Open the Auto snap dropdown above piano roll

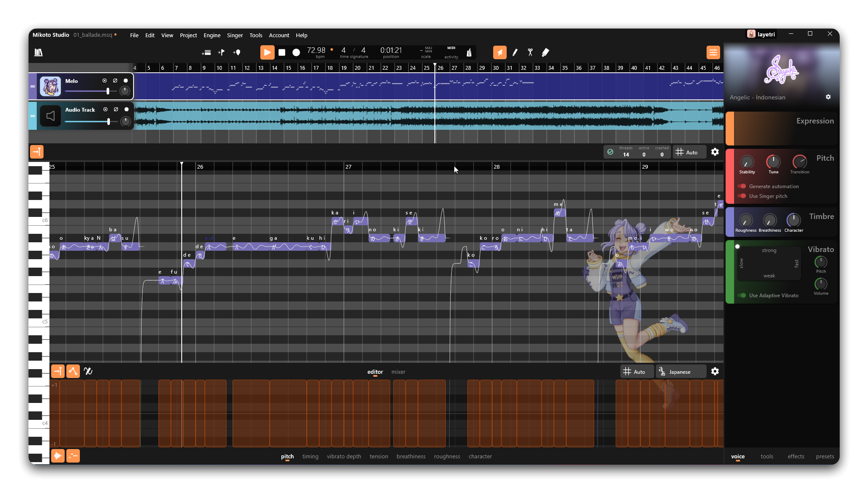click(x=689, y=152)
